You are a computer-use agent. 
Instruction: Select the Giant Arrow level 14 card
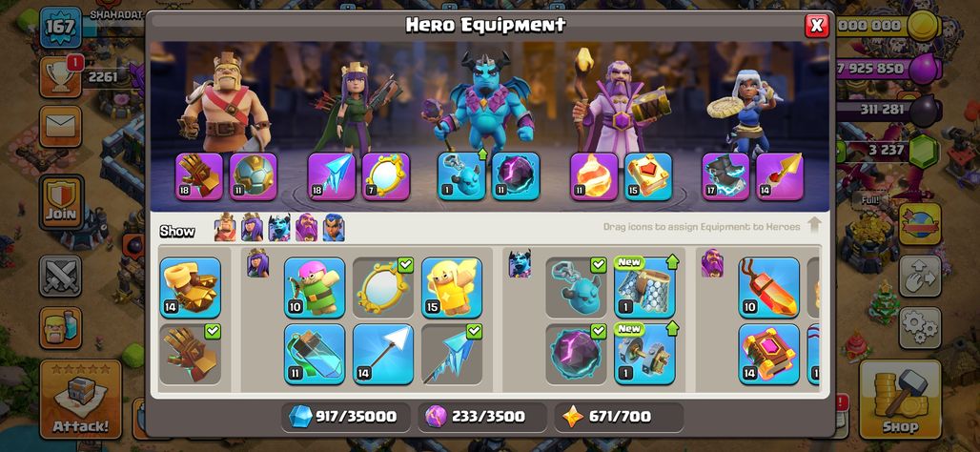pyautogui.click(x=383, y=354)
